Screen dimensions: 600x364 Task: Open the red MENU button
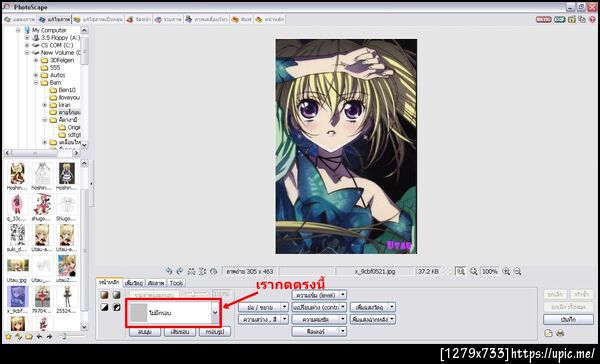pos(543,19)
